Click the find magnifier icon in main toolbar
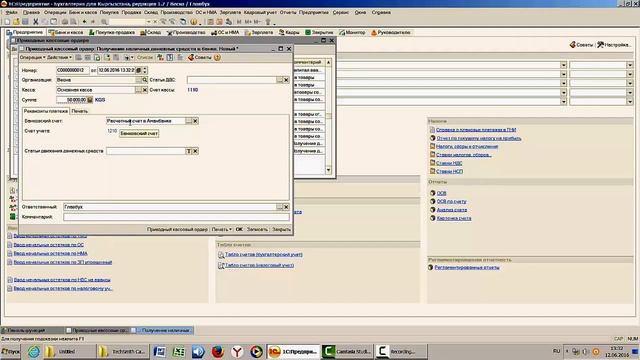The height and width of the screenshot is (360, 640). [104, 22]
